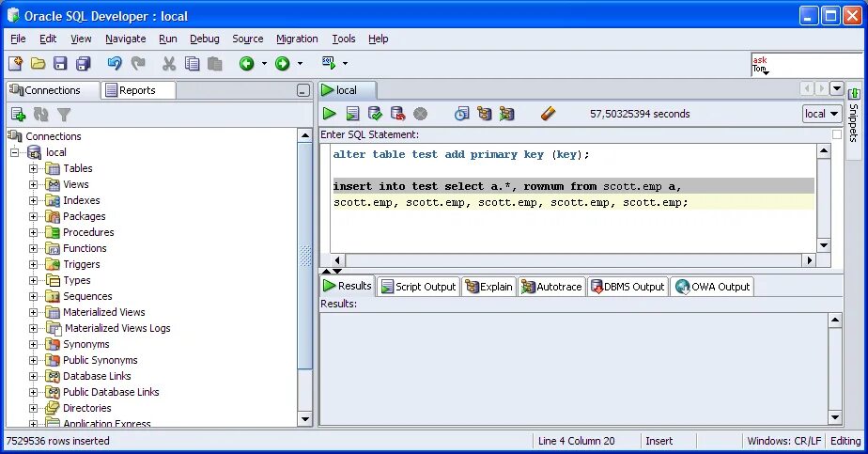Viewport: 868px width, 454px height.
Task: Click the Apply Filter funnel icon
Action: [x=64, y=115]
